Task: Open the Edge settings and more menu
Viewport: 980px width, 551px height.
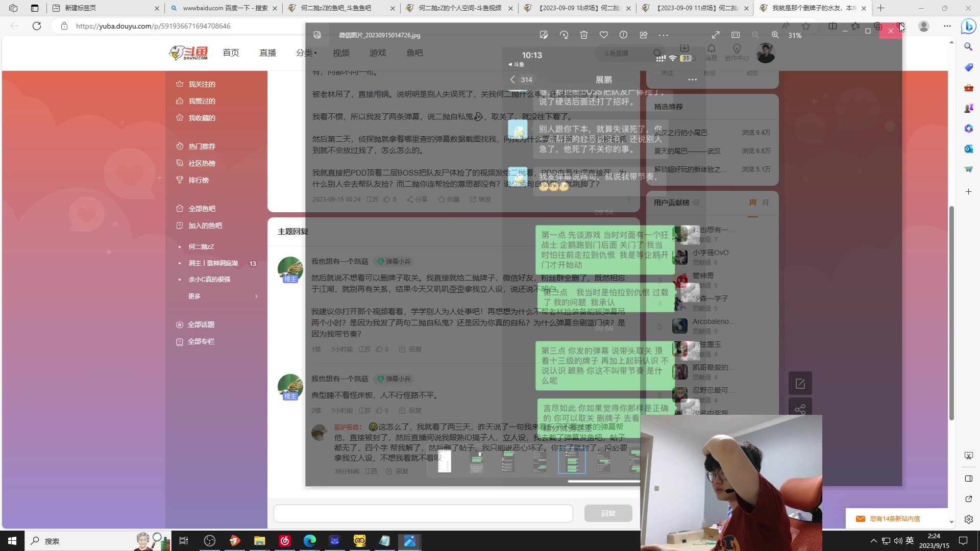Action: tap(947, 26)
